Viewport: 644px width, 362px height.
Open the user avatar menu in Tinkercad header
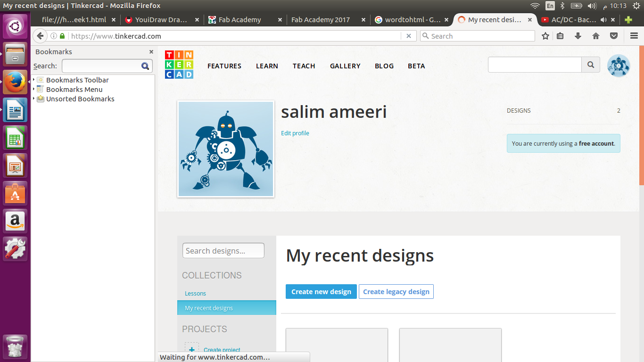pyautogui.click(x=618, y=66)
